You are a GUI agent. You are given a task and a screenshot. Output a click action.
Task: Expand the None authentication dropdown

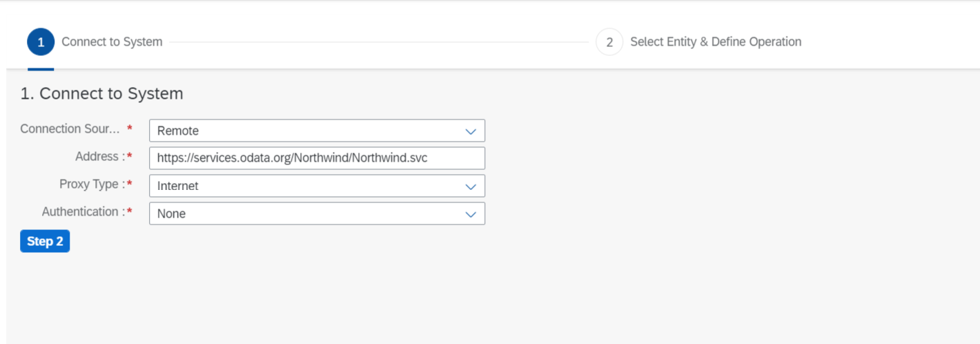(x=317, y=213)
